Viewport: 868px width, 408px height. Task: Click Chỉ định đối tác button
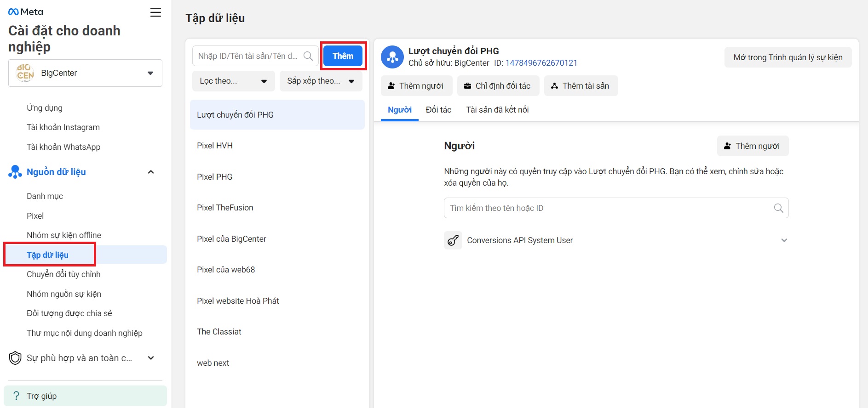pos(498,86)
